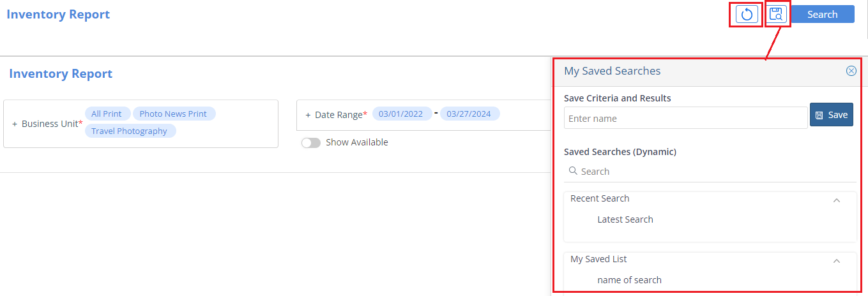The width and height of the screenshot is (868, 296).
Task: Click the Travel Photography tag
Action: coord(130,131)
